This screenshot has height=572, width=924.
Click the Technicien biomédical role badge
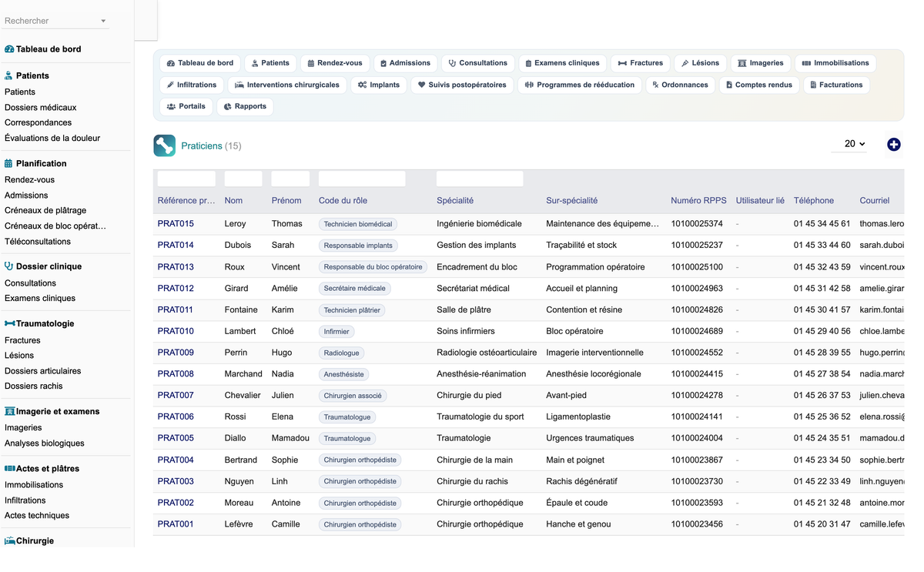tap(358, 224)
